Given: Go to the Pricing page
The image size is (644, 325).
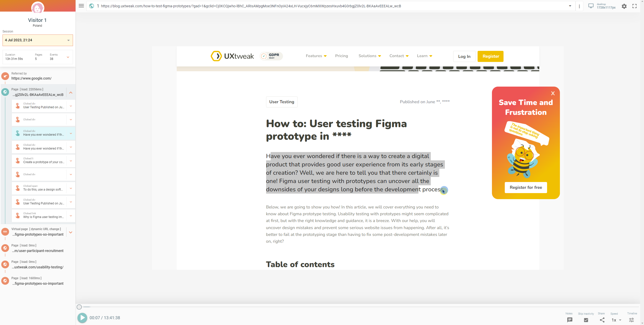Looking at the screenshot, I should (x=341, y=56).
